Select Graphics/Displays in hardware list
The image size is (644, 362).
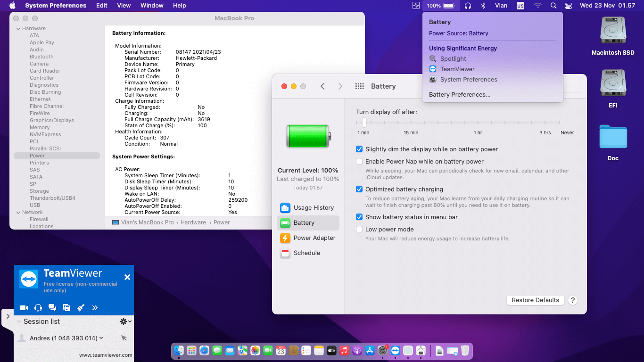(x=52, y=121)
